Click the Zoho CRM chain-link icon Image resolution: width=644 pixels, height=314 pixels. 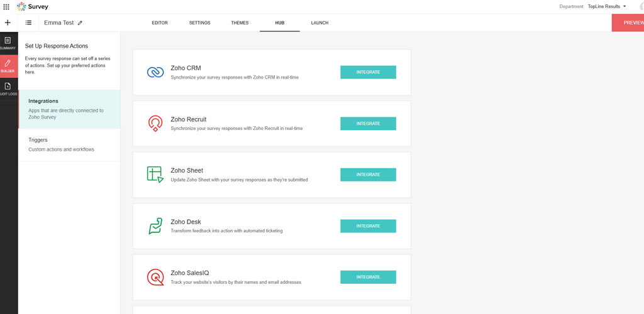point(155,73)
